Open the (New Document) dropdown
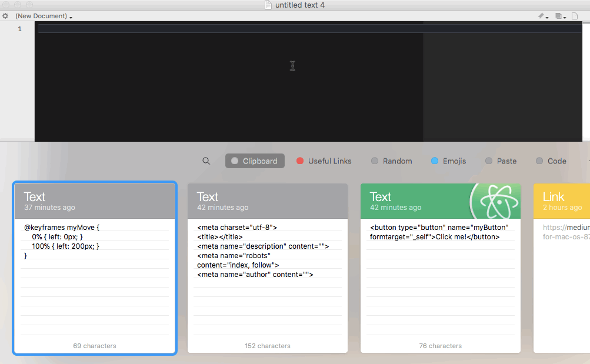590x364 pixels. [44, 16]
